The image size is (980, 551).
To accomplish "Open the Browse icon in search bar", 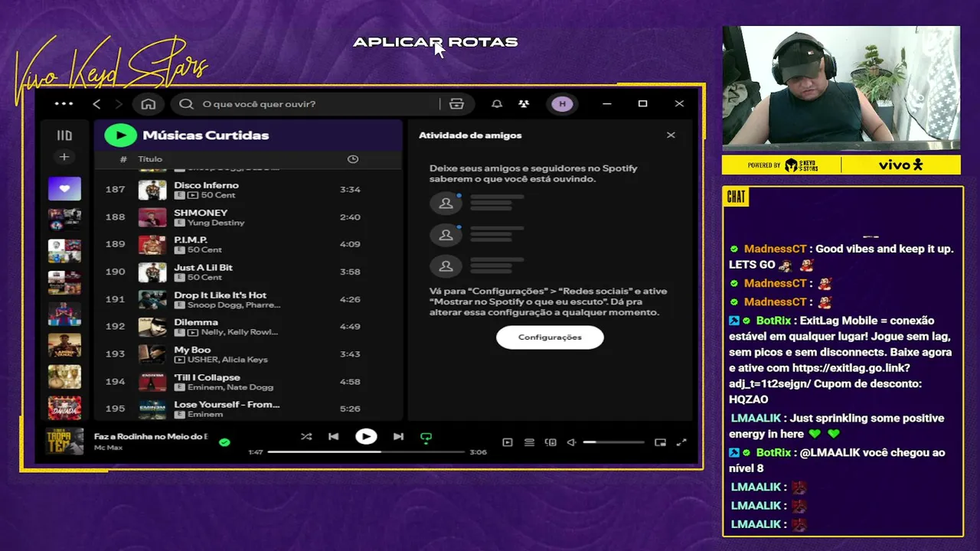I will (x=457, y=104).
